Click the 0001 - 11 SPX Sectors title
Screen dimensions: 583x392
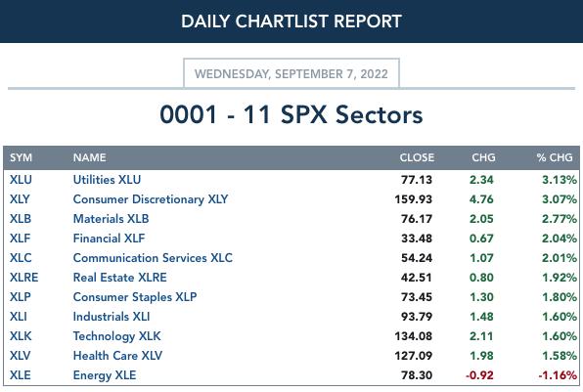(x=291, y=114)
